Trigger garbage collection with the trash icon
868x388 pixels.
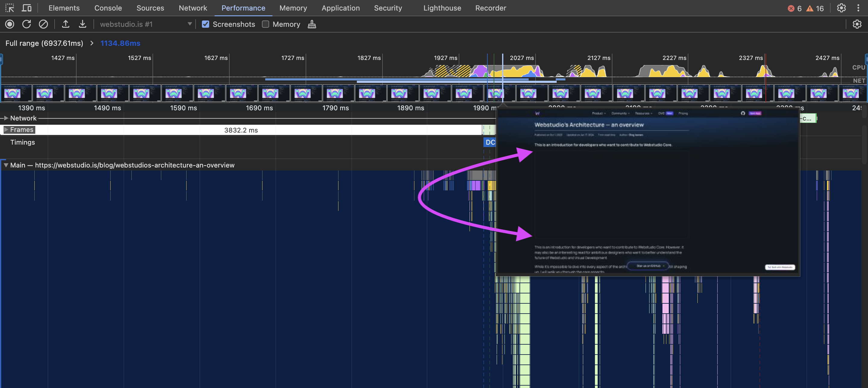click(x=311, y=24)
